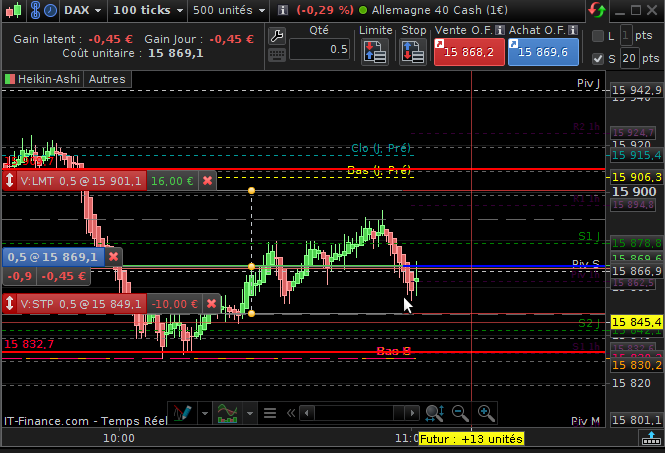Click the yellow 15 845,4 price label
This screenshot has height=453, width=665.
tap(637, 322)
